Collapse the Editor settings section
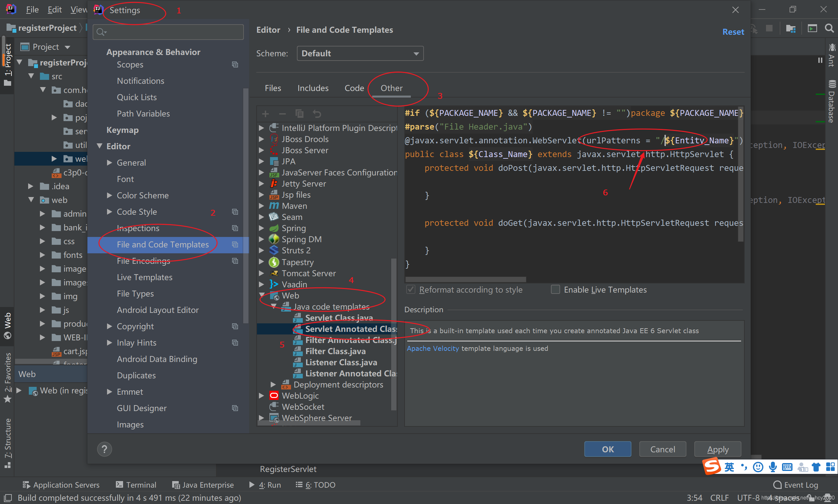The image size is (838, 504). click(x=100, y=146)
